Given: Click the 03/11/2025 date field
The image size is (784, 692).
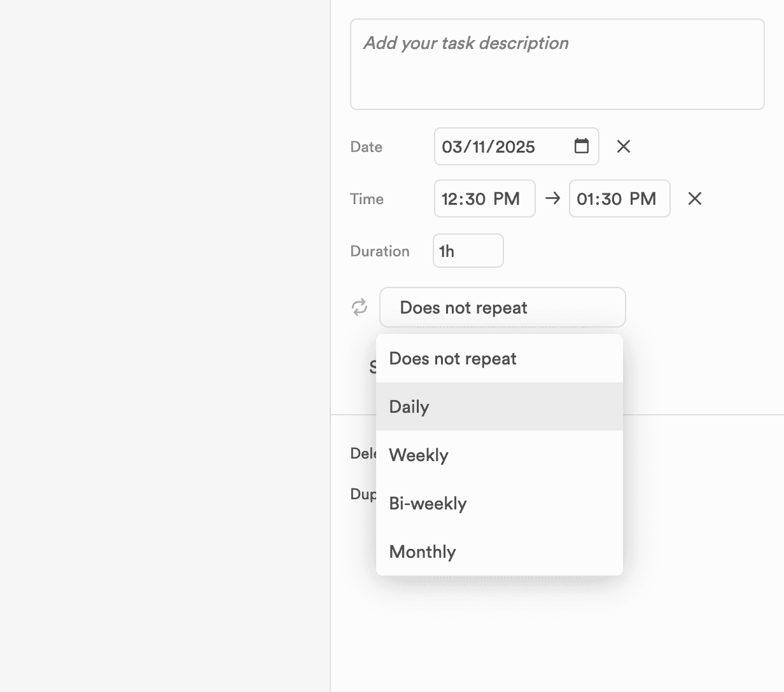Looking at the screenshot, I should 517,146.
